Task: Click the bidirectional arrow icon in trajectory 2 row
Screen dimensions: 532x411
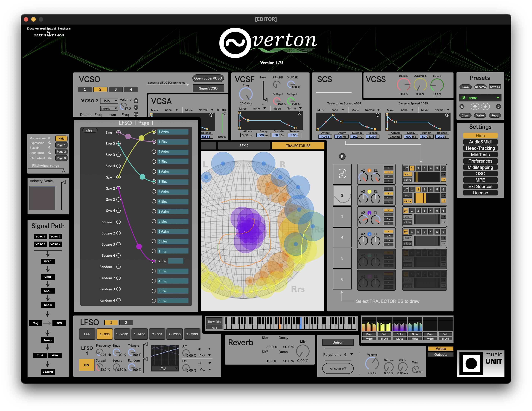Action: tap(444, 201)
